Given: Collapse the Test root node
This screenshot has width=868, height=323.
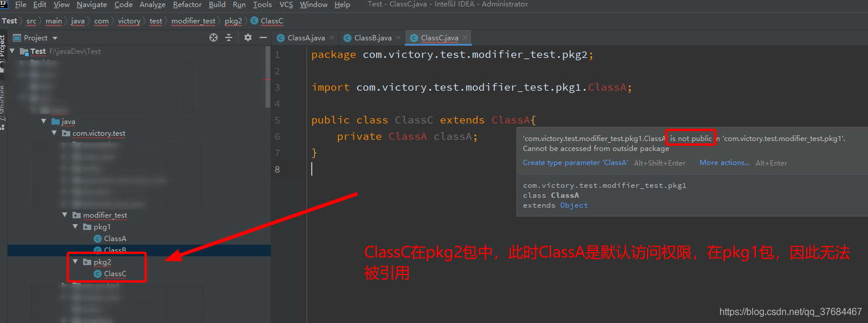Looking at the screenshot, I should (12, 51).
